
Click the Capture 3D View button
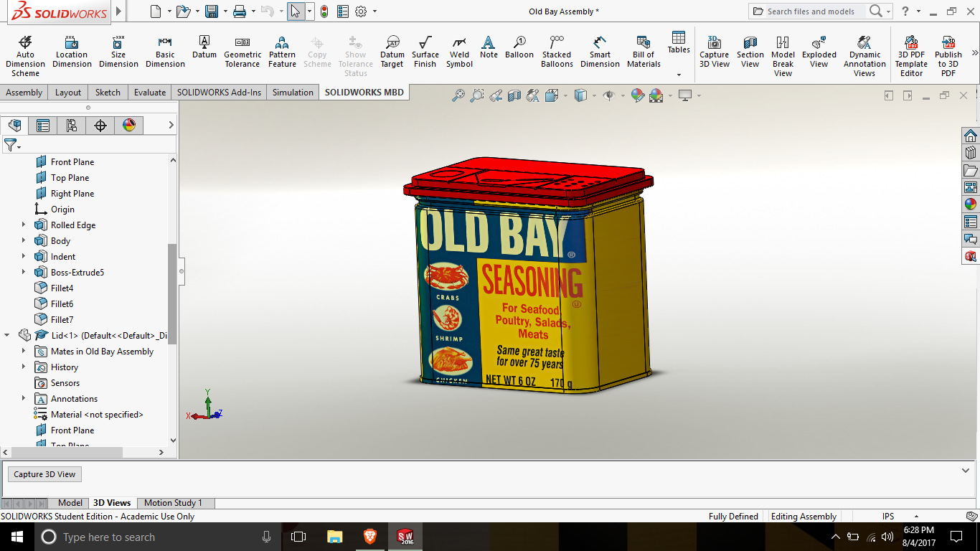44,474
